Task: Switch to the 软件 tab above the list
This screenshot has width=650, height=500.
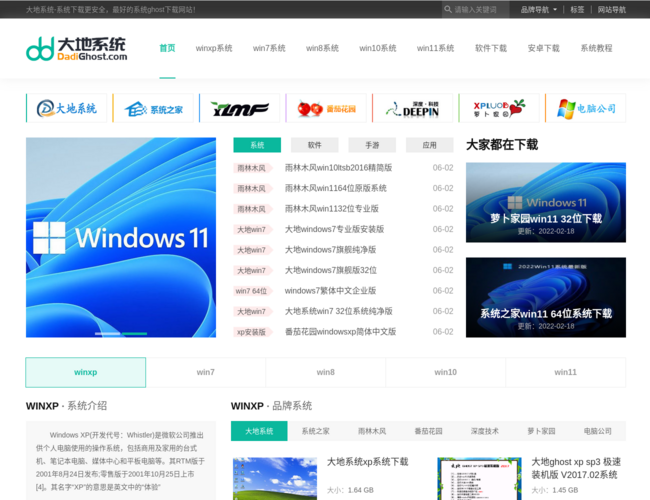Action: [315, 145]
